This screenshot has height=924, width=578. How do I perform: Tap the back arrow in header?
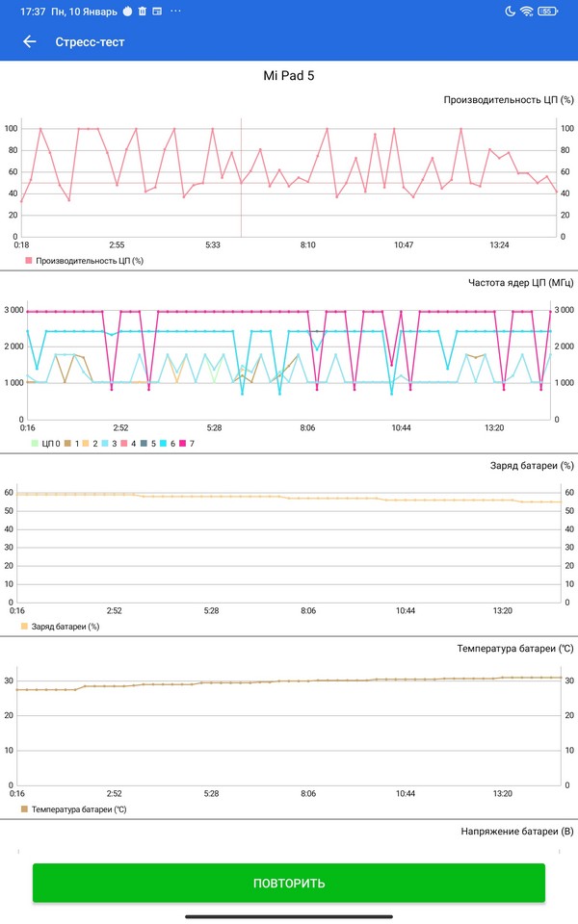click(x=29, y=41)
